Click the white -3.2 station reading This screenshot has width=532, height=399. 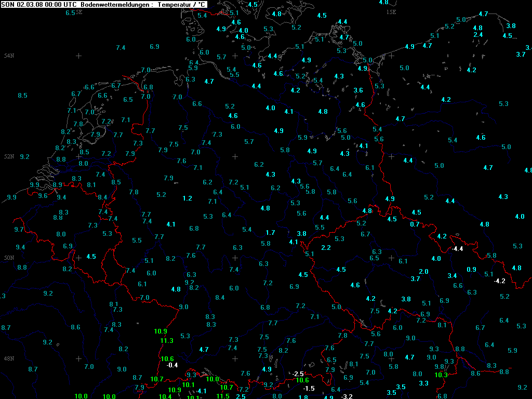pos(347,397)
